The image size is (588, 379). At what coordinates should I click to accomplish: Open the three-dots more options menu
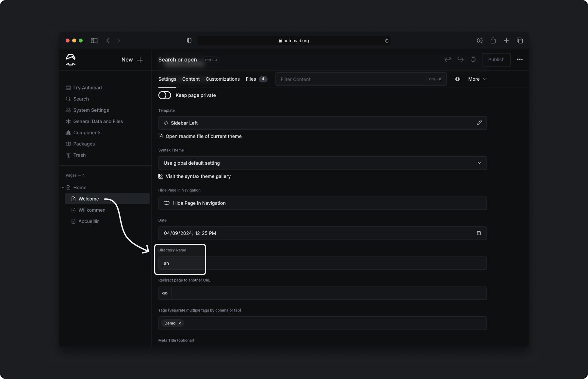(520, 59)
